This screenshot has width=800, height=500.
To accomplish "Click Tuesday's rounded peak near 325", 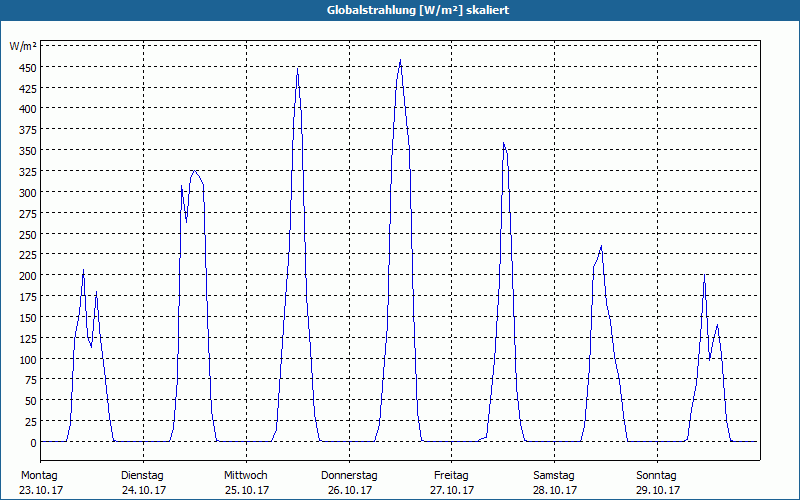I will click(194, 171).
